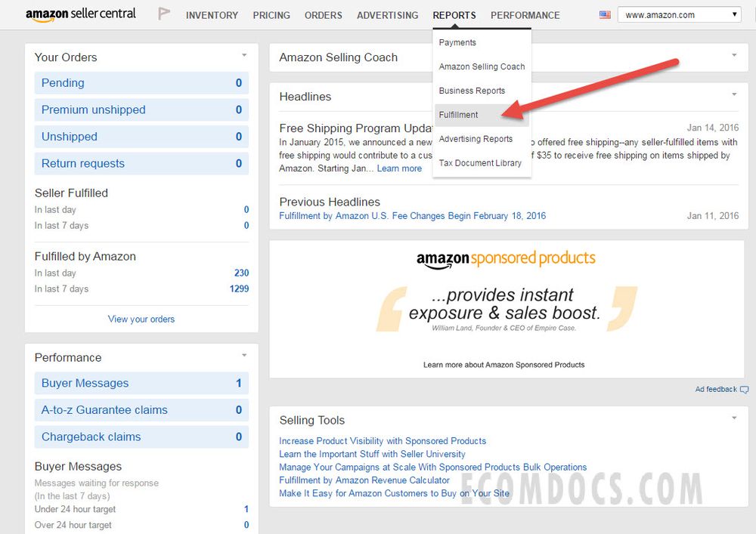Screen dimensions: 756x534
Task: Select Payments in Reports menu
Action: (x=457, y=42)
